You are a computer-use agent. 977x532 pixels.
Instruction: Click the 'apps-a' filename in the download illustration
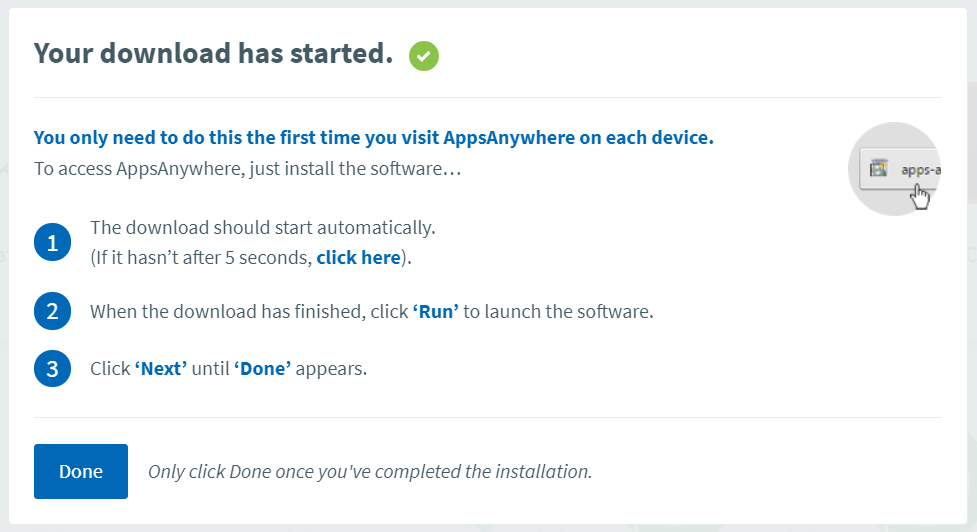point(920,169)
